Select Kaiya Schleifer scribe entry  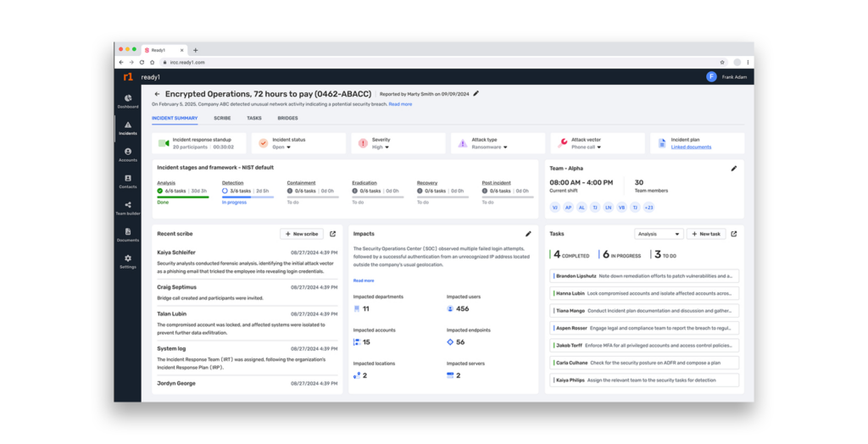pyautogui.click(x=247, y=262)
